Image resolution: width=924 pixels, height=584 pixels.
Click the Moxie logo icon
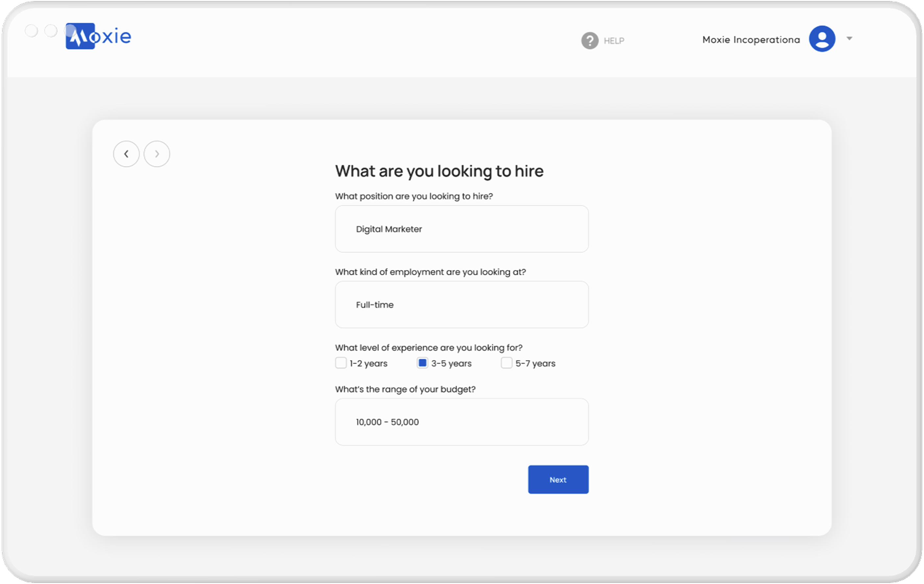[80, 36]
